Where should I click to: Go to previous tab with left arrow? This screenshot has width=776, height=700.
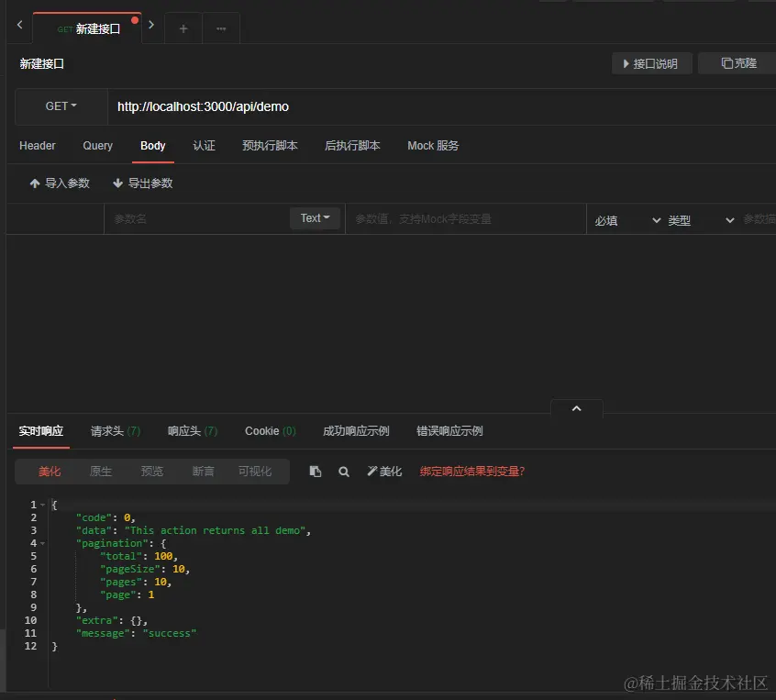coord(20,24)
